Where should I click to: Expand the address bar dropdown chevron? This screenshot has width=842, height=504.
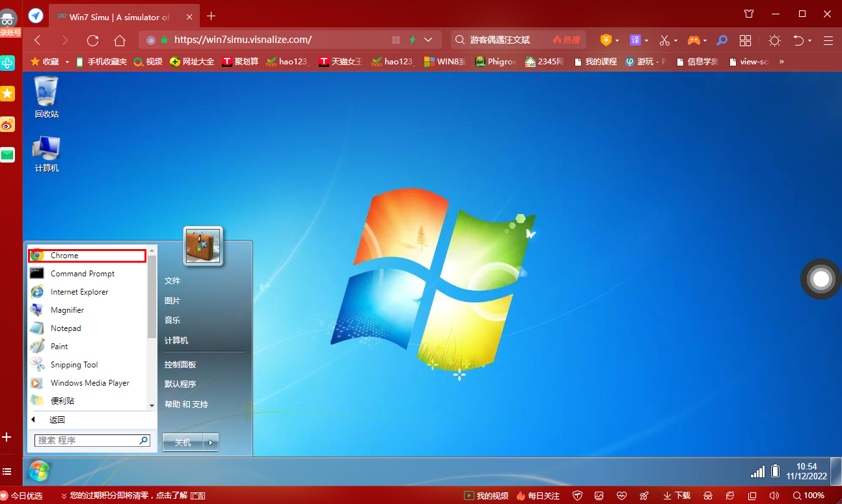tap(428, 40)
